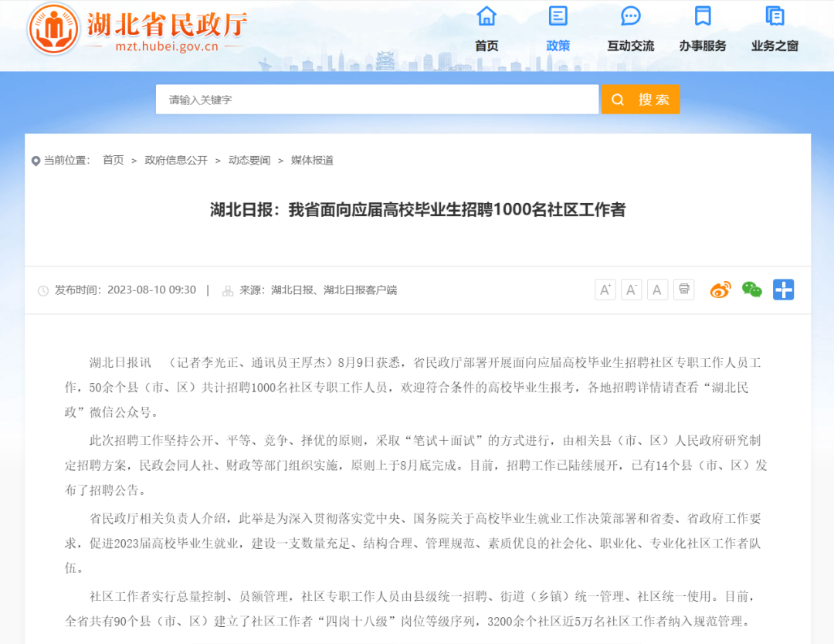Share the article via the Weibo icon

point(720,289)
